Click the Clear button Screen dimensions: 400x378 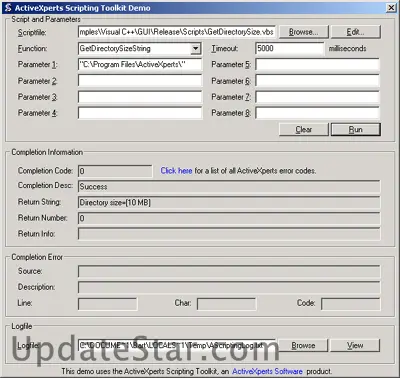pyautogui.click(x=303, y=129)
